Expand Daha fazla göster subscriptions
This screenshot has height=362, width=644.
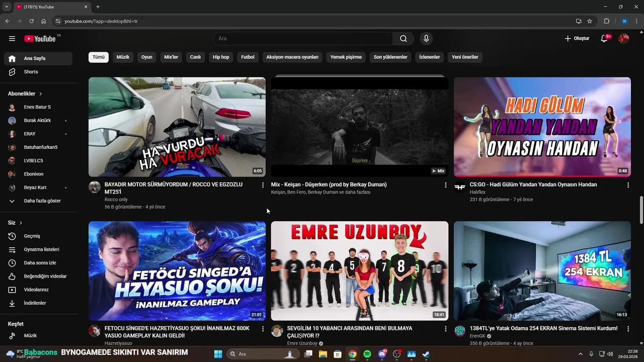pos(38,201)
